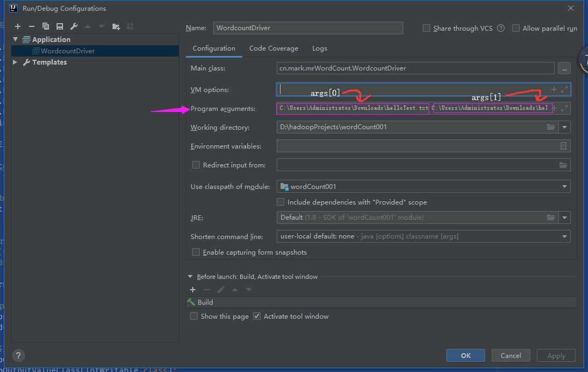The height and width of the screenshot is (372, 588).
Task: Click the Name input field
Action: point(308,28)
